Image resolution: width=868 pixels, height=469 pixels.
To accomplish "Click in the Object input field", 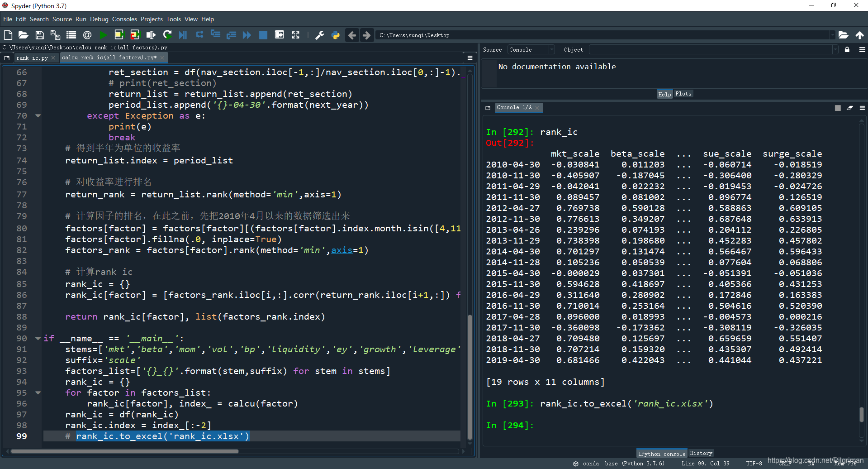I will [711, 50].
